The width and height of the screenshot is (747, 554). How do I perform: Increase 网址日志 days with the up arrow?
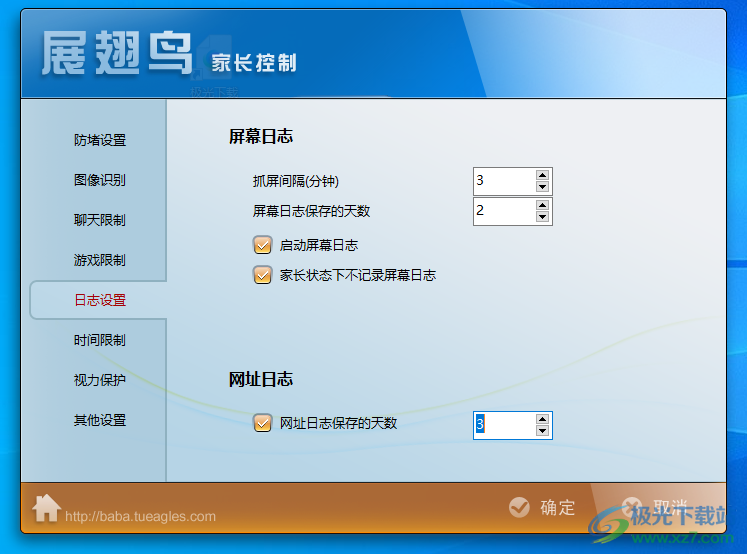point(542,419)
